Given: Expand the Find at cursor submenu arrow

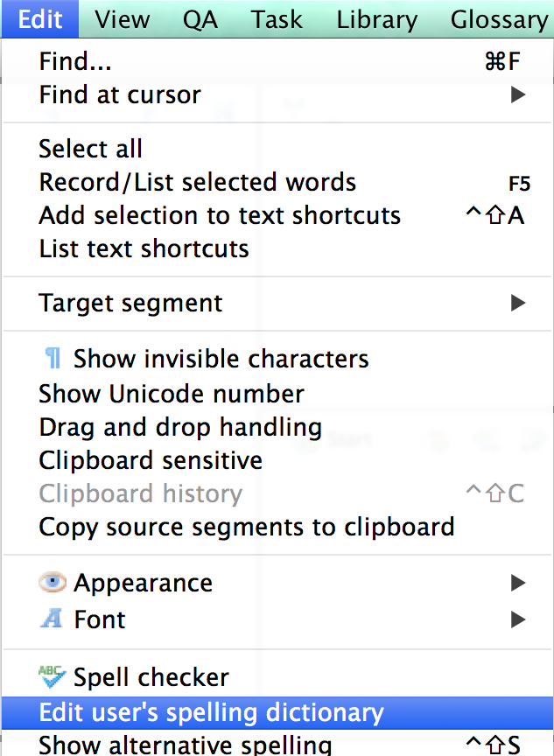Looking at the screenshot, I should (x=518, y=94).
